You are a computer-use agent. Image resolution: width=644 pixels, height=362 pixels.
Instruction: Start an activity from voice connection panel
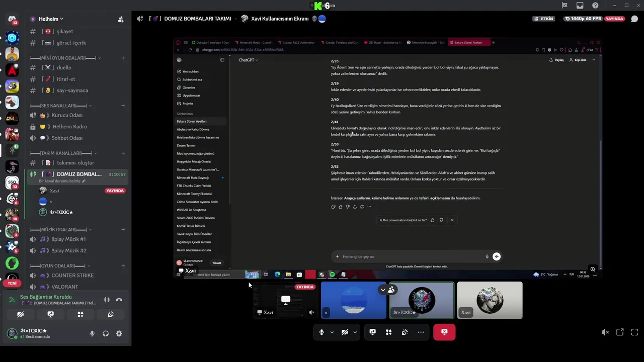point(80,314)
